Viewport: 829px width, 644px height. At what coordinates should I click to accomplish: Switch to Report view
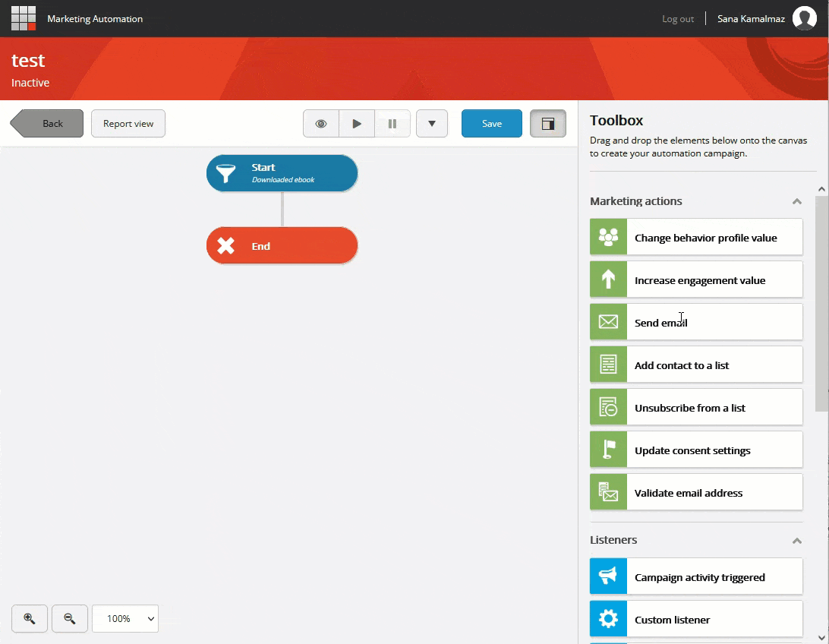coord(128,124)
